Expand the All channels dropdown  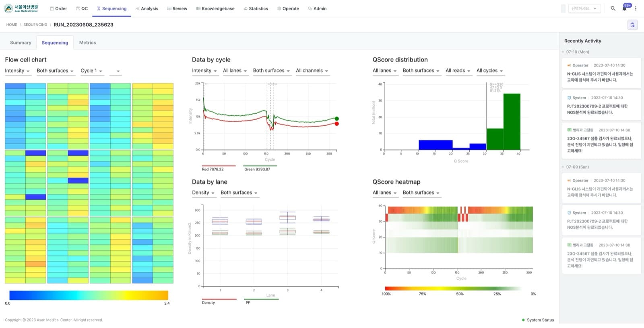tap(312, 71)
